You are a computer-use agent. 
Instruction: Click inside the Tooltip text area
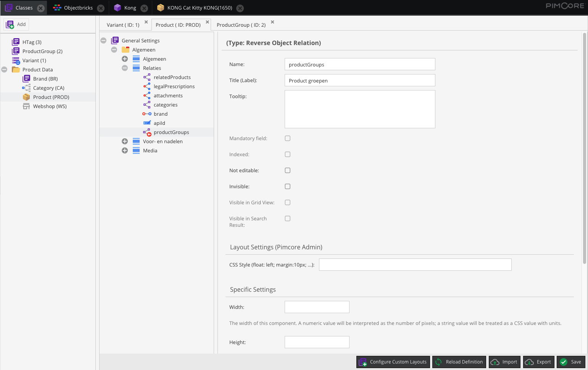coord(359,109)
